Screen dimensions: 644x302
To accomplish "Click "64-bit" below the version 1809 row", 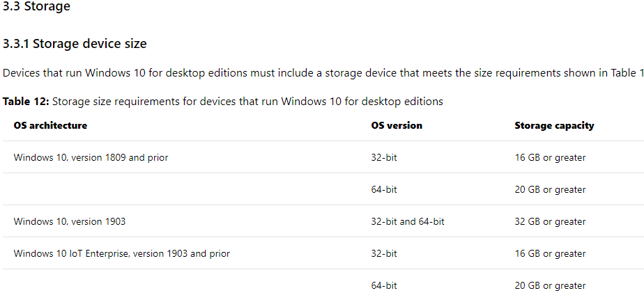I will 384,189.
